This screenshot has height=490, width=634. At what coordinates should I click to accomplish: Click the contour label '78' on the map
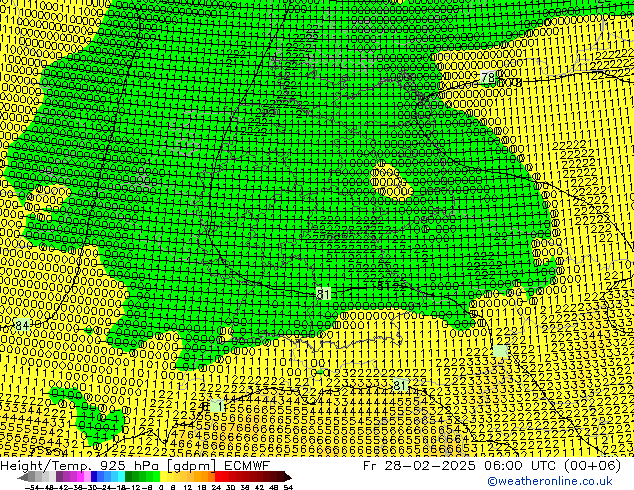488,77
